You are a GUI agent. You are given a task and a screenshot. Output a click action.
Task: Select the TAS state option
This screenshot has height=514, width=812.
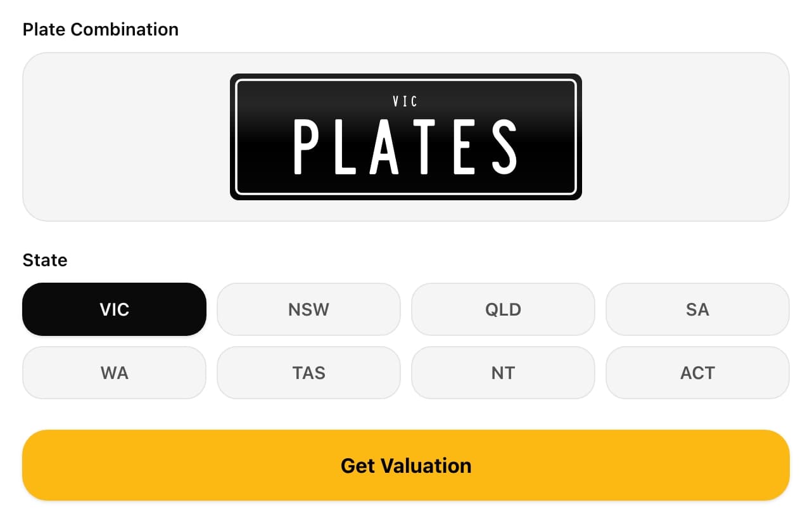click(308, 373)
